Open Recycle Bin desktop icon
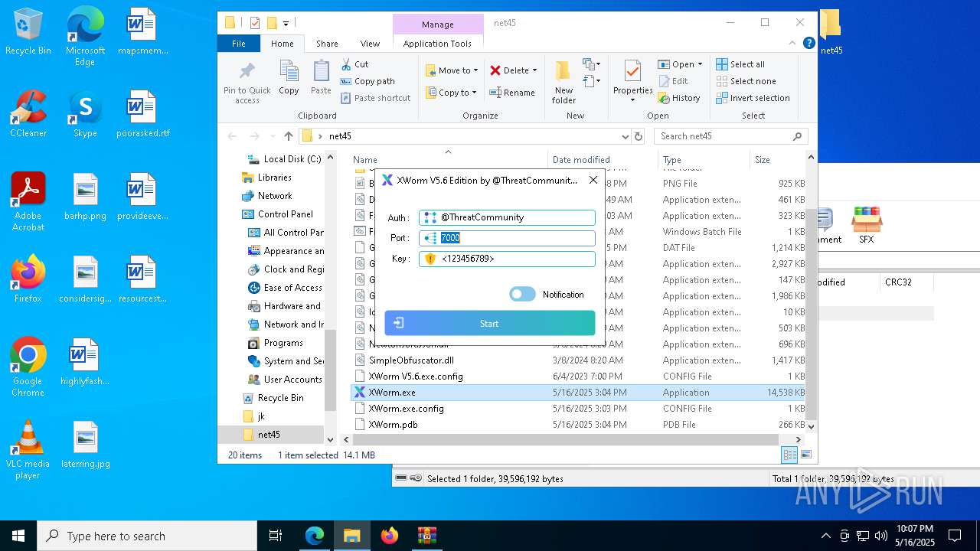The width and height of the screenshot is (980, 551). tap(28, 32)
